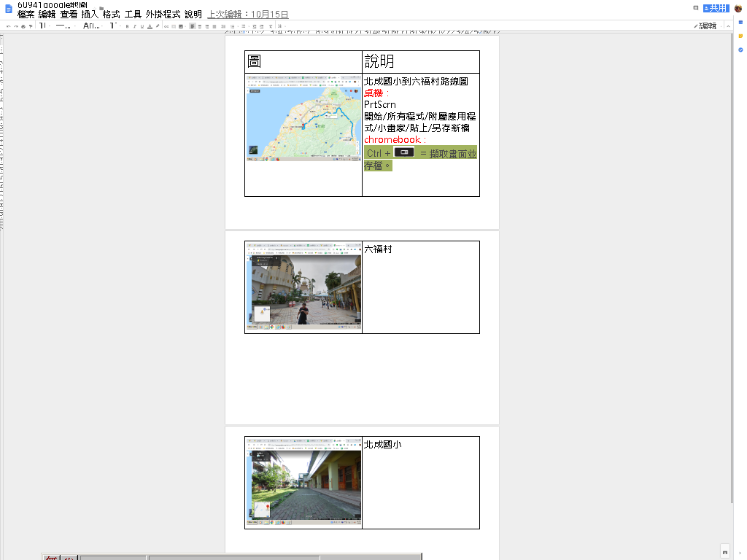Click the insert link icon

(x=166, y=26)
